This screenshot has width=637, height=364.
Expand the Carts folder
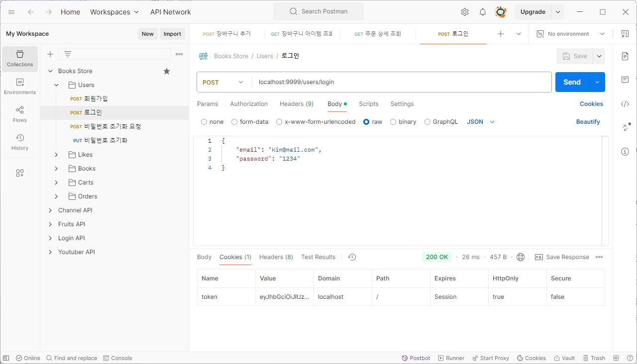pos(56,182)
